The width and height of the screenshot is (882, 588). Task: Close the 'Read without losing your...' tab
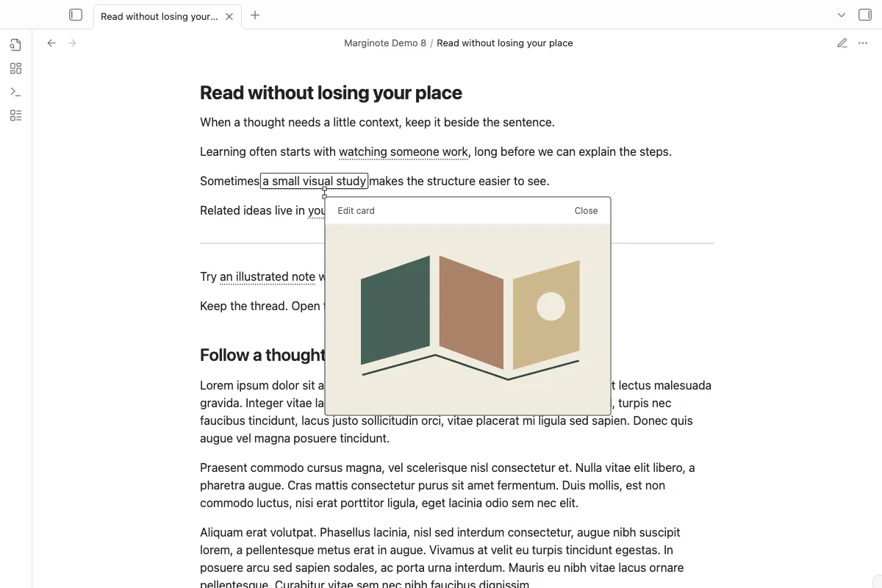229,16
